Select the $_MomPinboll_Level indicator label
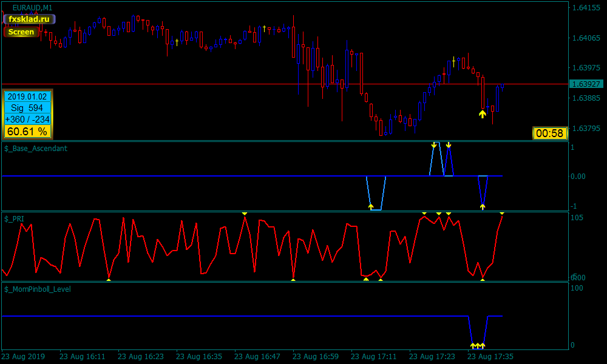 pyautogui.click(x=38, y=289)
